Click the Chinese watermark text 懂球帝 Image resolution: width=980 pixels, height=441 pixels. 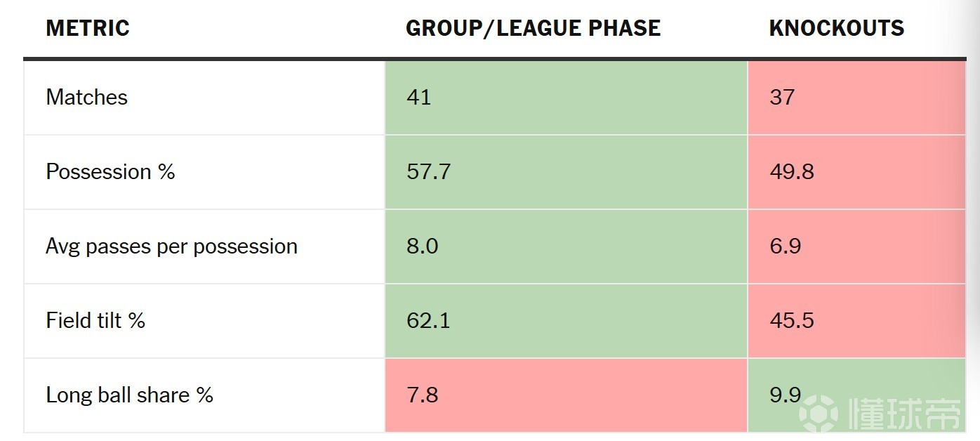click(x=903, y=414)
